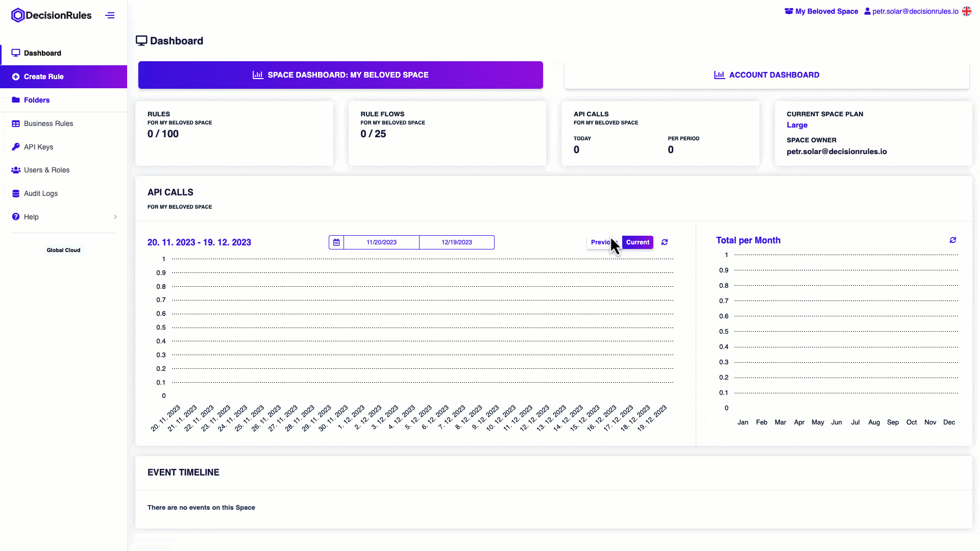Click the UK flag language icon

pyautogui.click(x=967, y=11)
